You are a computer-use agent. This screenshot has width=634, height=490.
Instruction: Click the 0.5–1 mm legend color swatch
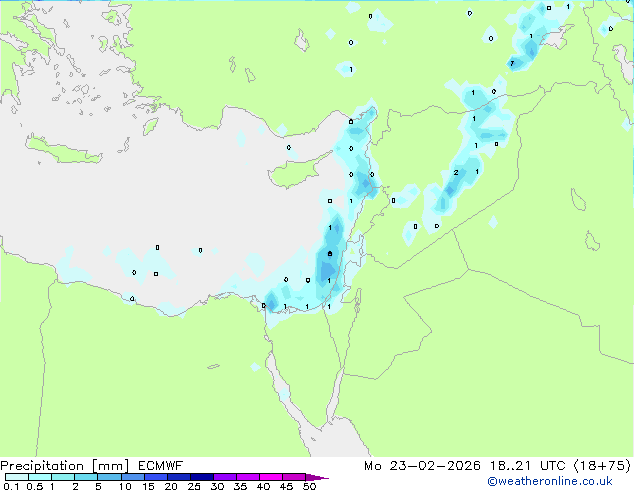point(40,477)
